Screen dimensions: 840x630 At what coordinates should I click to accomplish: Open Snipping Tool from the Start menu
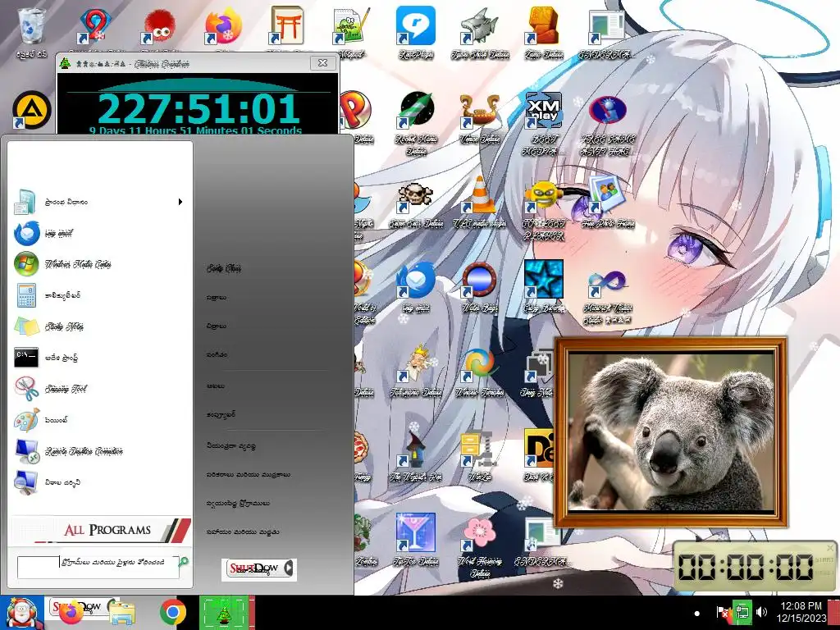[x=100, y=388]
